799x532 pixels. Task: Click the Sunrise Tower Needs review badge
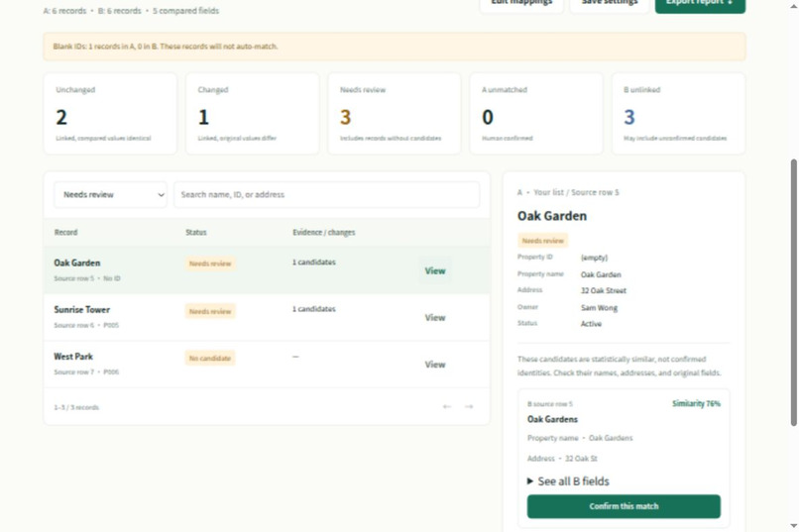(210, 311)
